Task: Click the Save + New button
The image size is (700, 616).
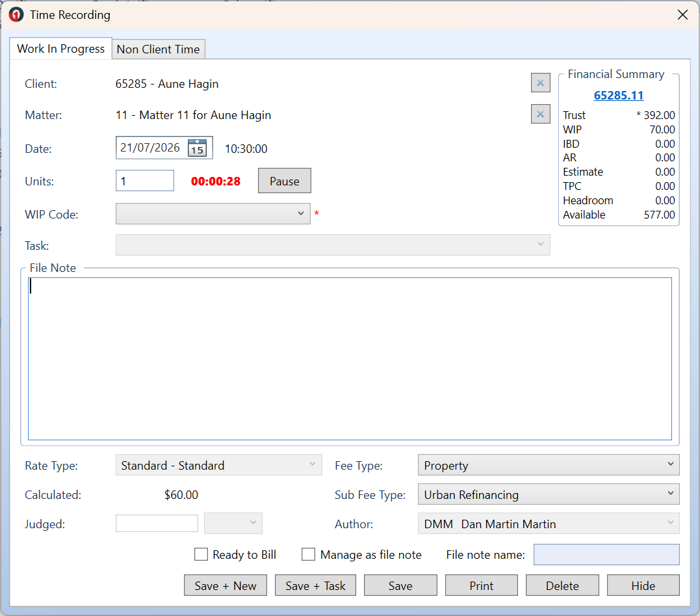Action: pyautogui.click(x=226, y=585)
